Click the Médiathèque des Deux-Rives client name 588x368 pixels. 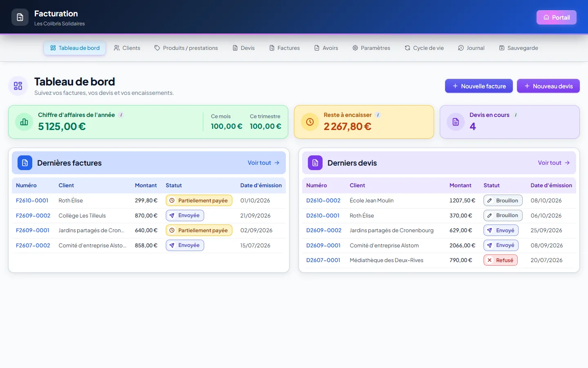click(387, 260)
